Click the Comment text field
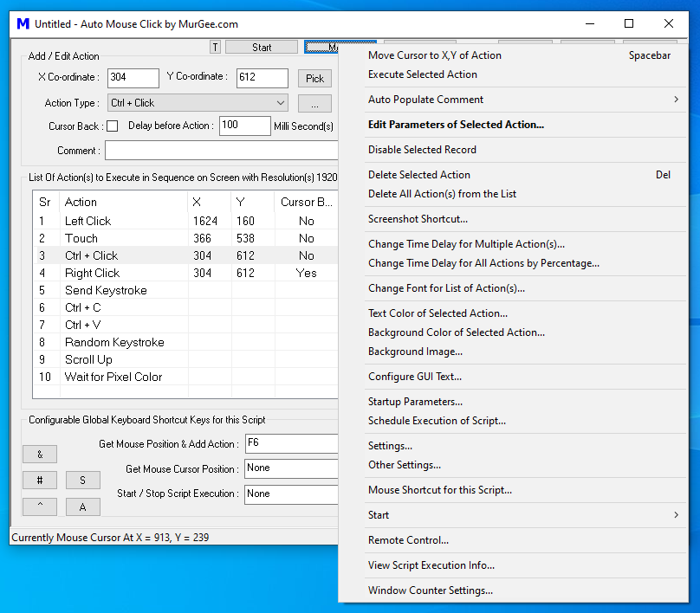Image resolution: width=700 pixels, height=613 pixels. pos(222,151)
